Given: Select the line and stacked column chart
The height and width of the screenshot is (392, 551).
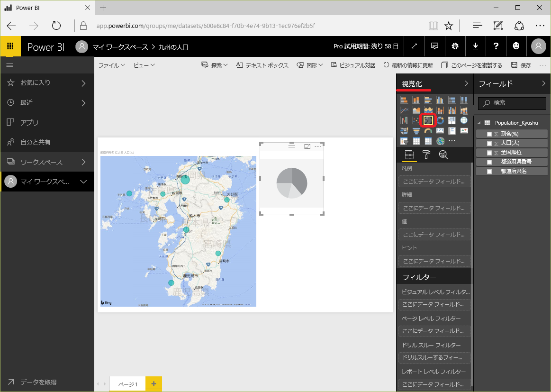Looking at the screenshot, I should coord(440,110).
